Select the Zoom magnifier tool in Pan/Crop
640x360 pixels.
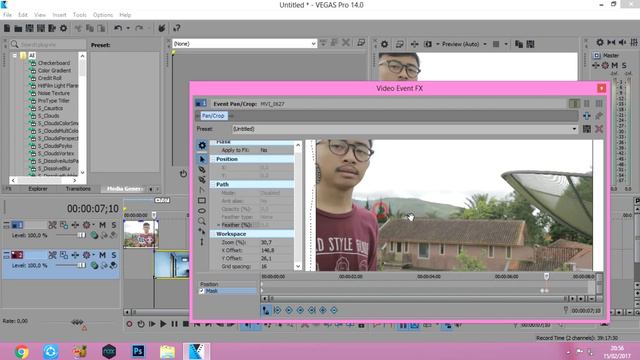(x=202, y=221)
